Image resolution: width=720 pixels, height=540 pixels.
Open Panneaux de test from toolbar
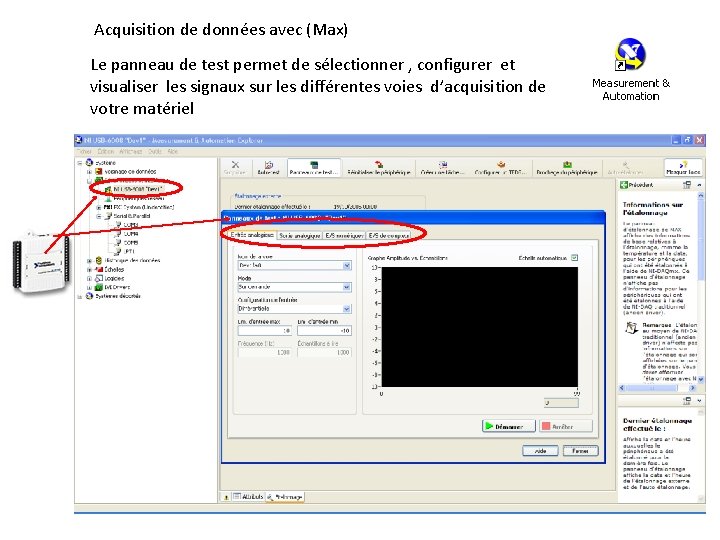[314, 168]
